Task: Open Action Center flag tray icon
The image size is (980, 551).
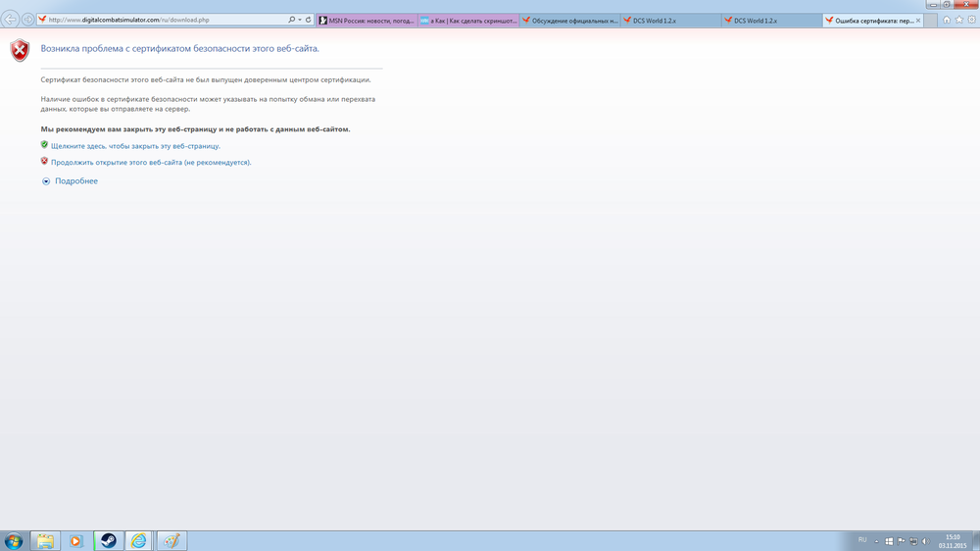Action: (x=902, y=541)
